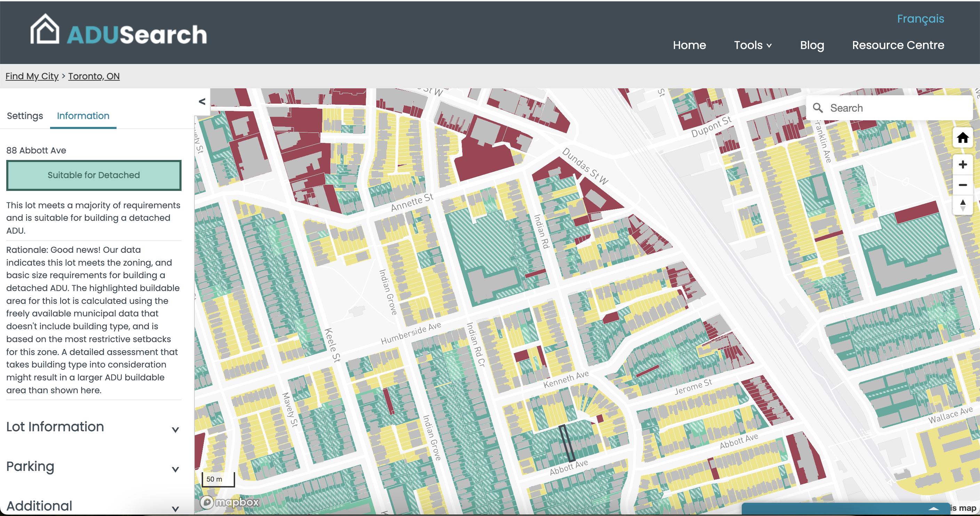Image resolution: width=980 pixels, height=516 pixels.
Task: Reset bearing with the compass icon
Action: pyautogui.click(x=963, y=205)
